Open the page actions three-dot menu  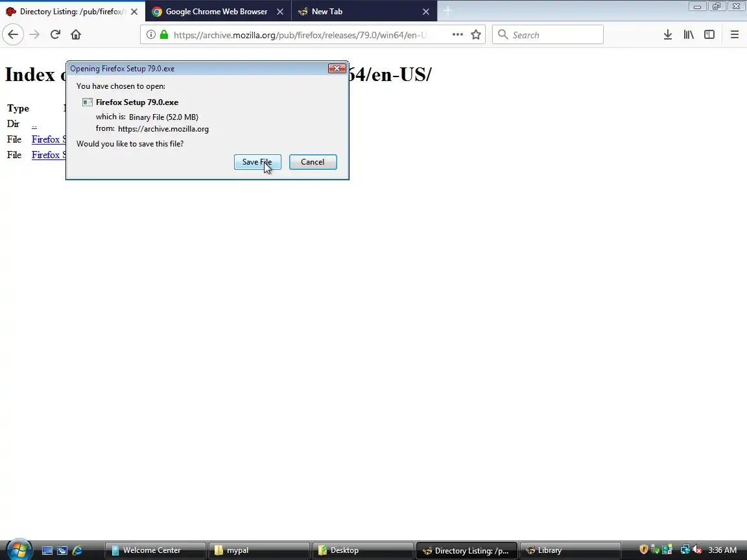coord(457,34)
